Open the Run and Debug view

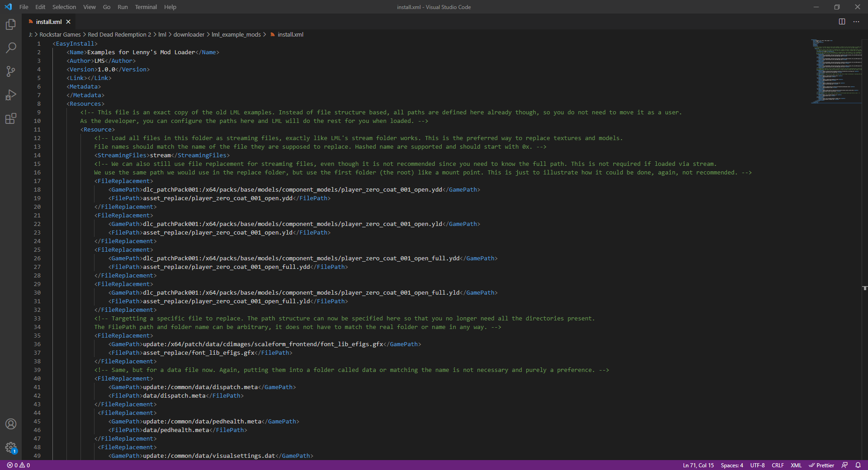(11, 95)
